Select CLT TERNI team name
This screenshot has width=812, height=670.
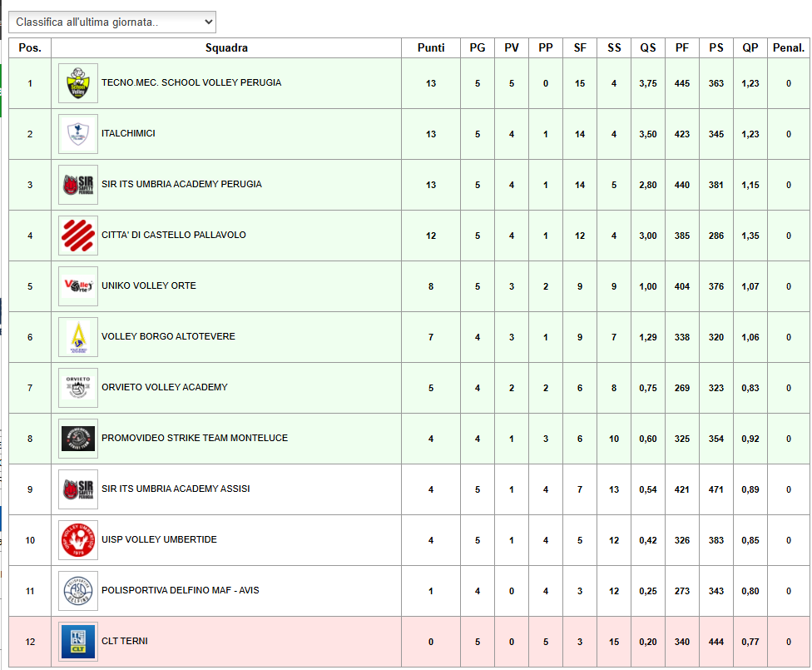[x=125, y=642]
